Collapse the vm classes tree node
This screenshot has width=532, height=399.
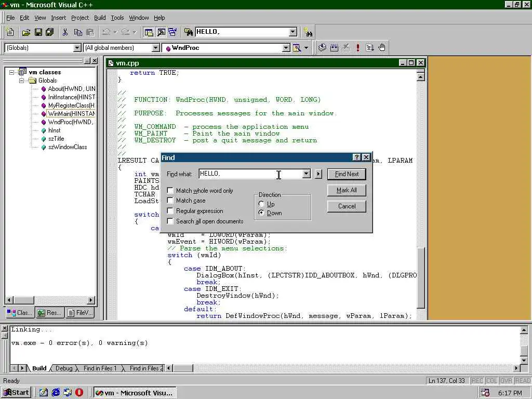point(12,72)
